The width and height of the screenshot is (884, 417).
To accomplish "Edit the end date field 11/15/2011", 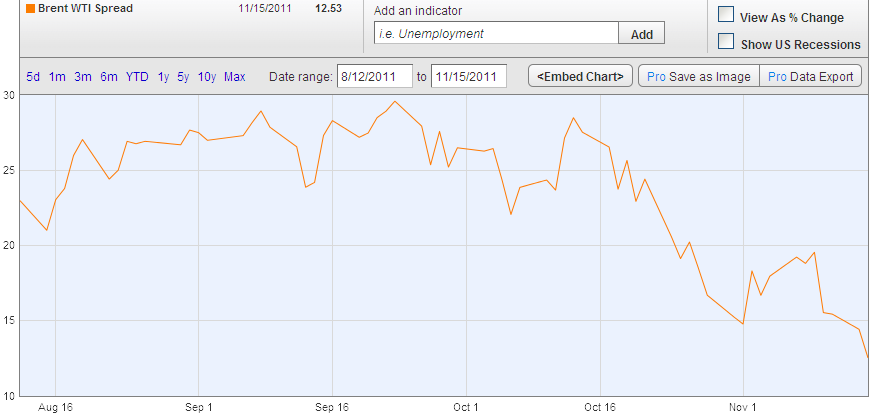I will point(468,77).
